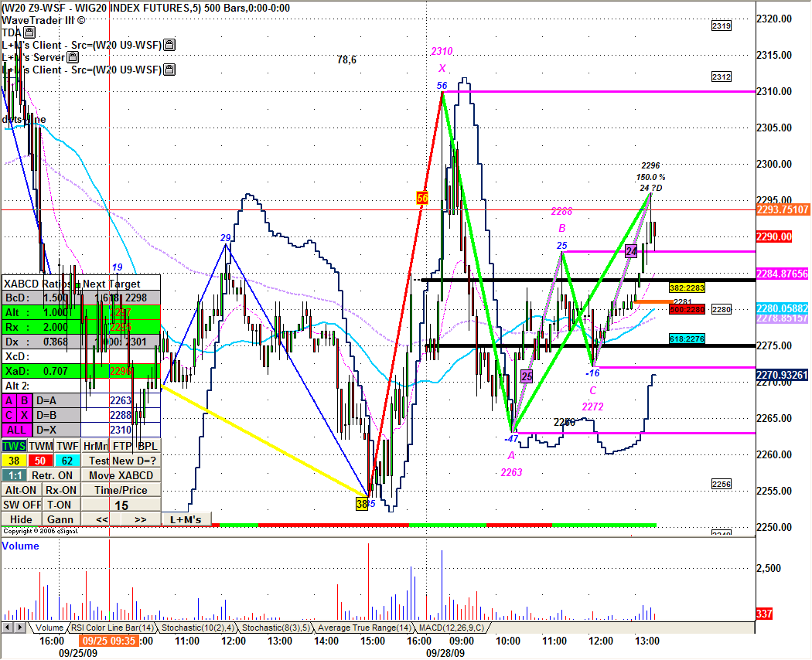Image resolution: width=812 pixels, height=660 pixels.
Task: Select the magenta B point button
Action: 24,400
